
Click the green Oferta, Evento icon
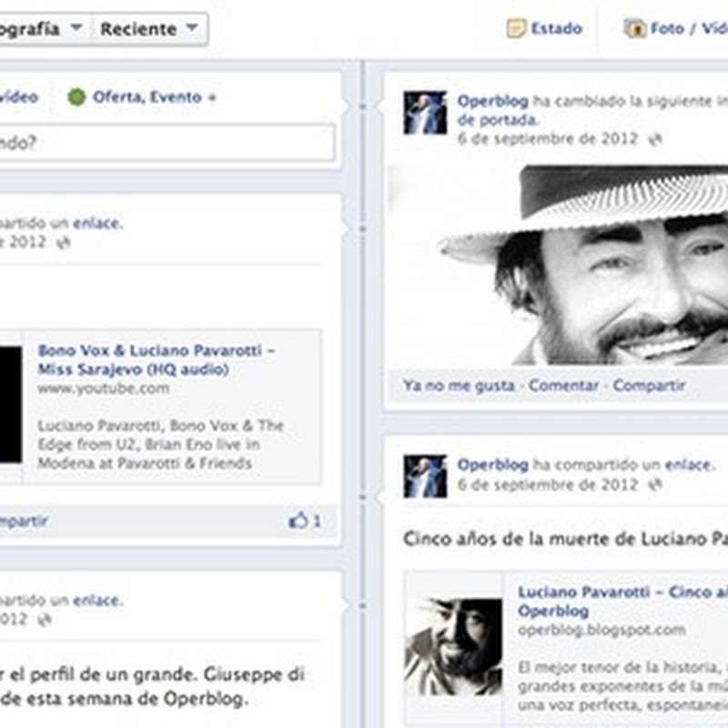[x=76, y=97]
